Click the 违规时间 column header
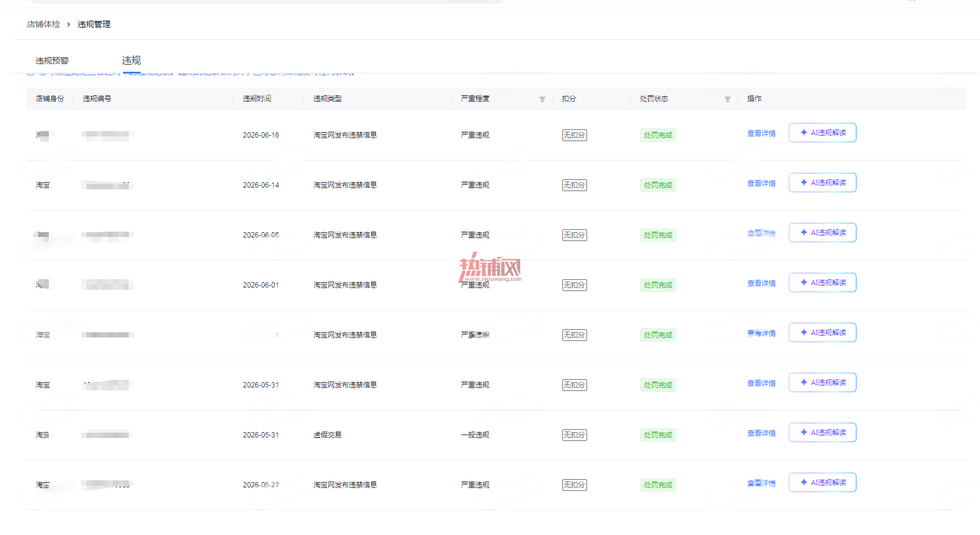980x535 pixels. tap(257, 99)
